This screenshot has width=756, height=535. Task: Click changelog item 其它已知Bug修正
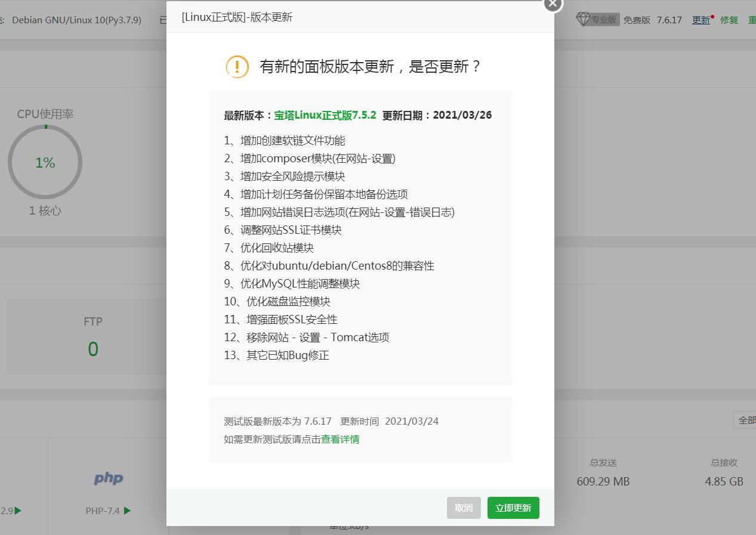pos(276,355)
